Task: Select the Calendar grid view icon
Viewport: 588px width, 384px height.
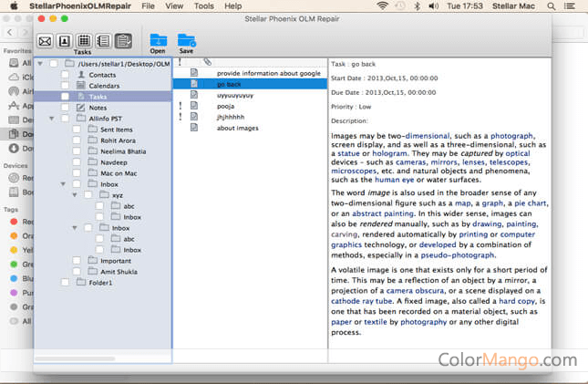Action: (83, 40)
